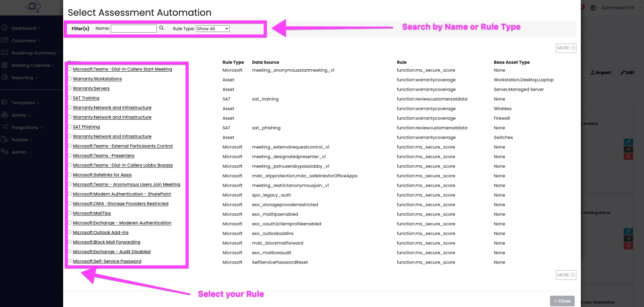Select the Warranty:Servers radio button
The width and height of the screenshot is (644, 307).
[x=70, y=88]
